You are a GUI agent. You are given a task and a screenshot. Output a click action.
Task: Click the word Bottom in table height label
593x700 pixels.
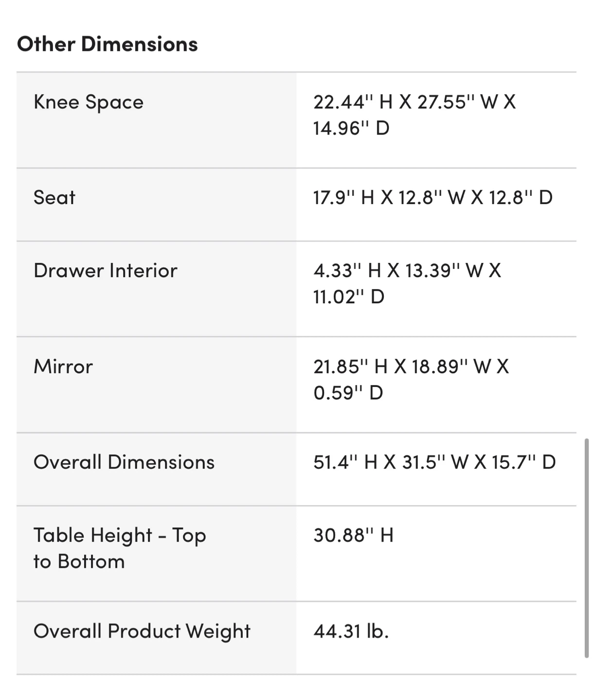91,561
